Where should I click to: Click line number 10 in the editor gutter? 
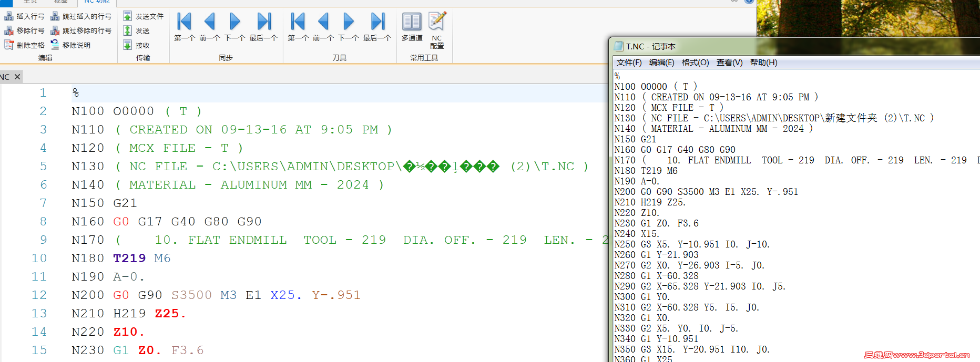click(39, 258)
